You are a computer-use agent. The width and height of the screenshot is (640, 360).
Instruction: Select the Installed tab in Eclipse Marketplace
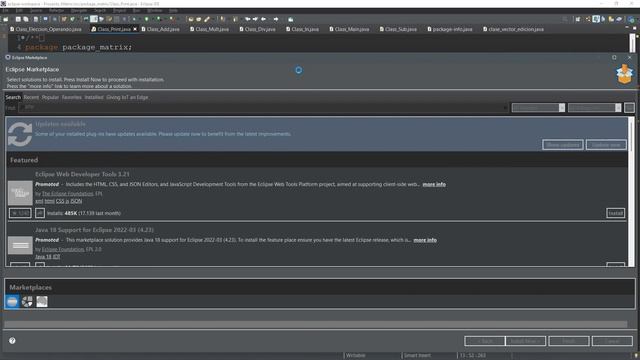pyautogui.click(x=94, y=97)
